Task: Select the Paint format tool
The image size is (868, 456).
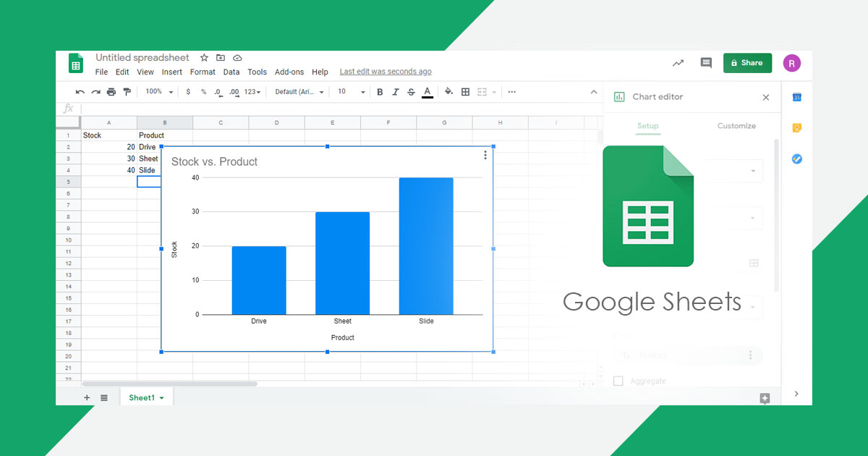Action: coord(127,91)
